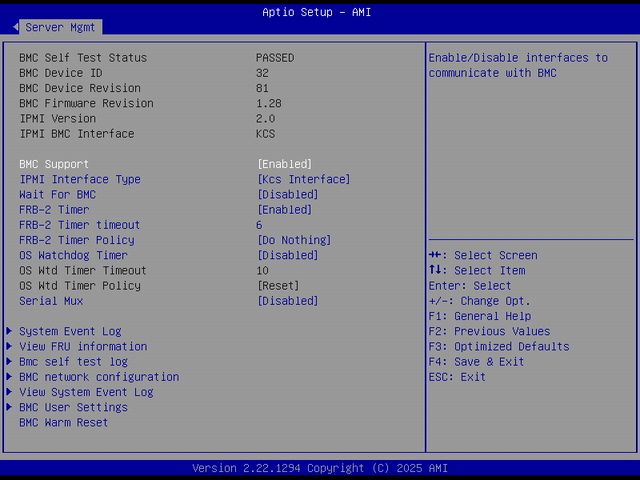Click the +/-: Change Opt. hint
Screen dimensions: 640x480
pyautogui.click(x=480, y=301)
